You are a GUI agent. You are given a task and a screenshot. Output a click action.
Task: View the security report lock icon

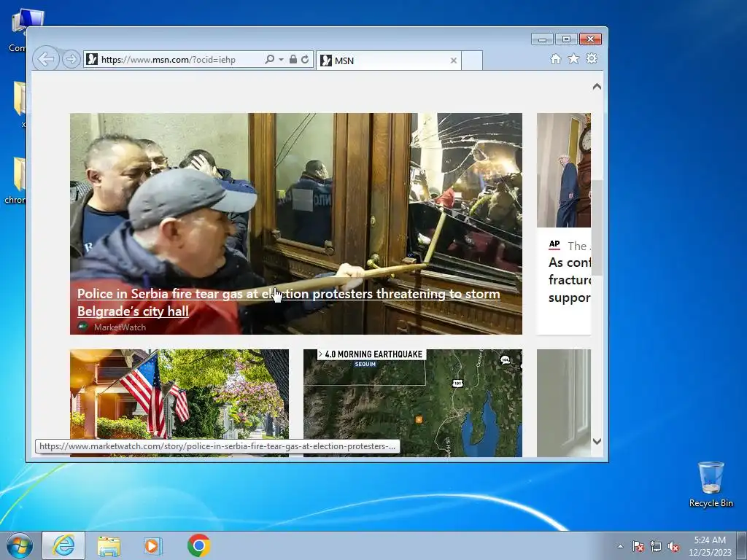coord(293,60)
